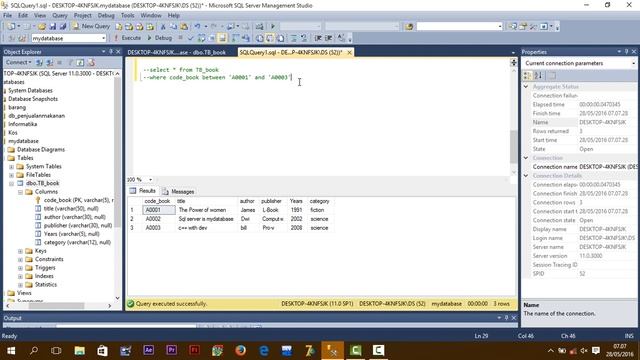
Task: Open the Tools menu
Action: (127, 15)
